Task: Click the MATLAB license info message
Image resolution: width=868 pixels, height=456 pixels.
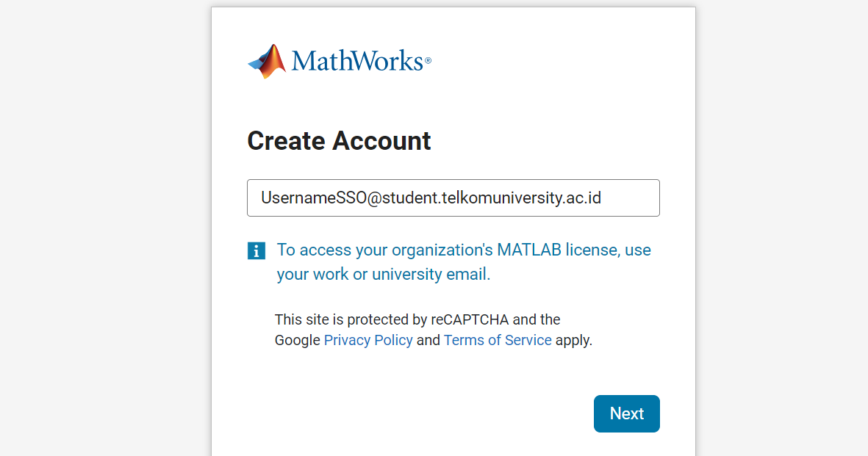Action: [464, 261]
